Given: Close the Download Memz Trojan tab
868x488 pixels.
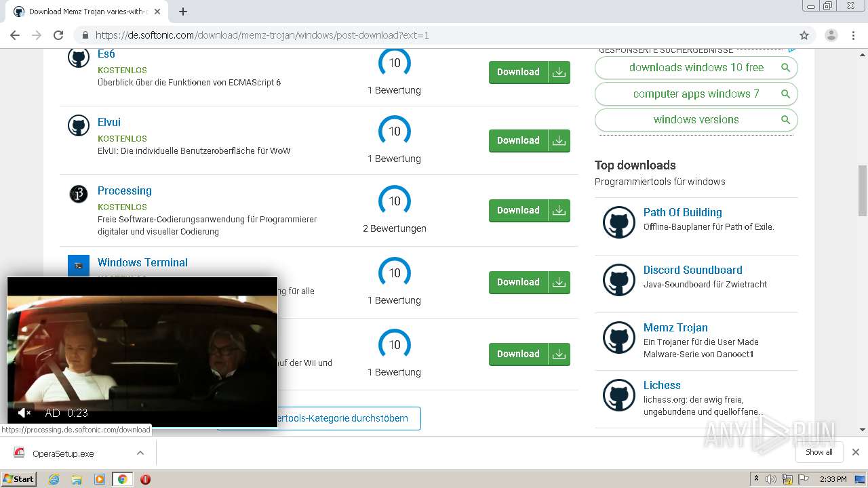Looking at the screenshot, I should coord(158,12).
